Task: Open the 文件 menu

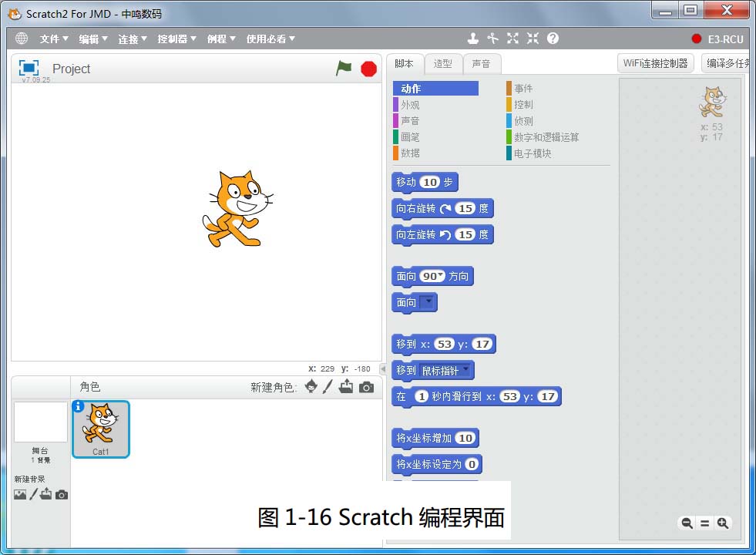Action: pyautogui.click(x=54, y=39)
